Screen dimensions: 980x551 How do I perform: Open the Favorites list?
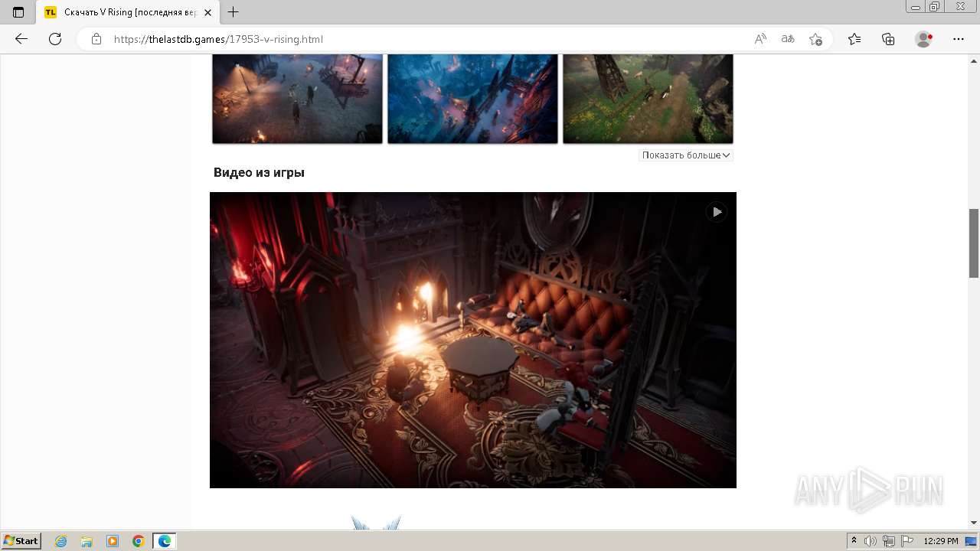(854, 39)
